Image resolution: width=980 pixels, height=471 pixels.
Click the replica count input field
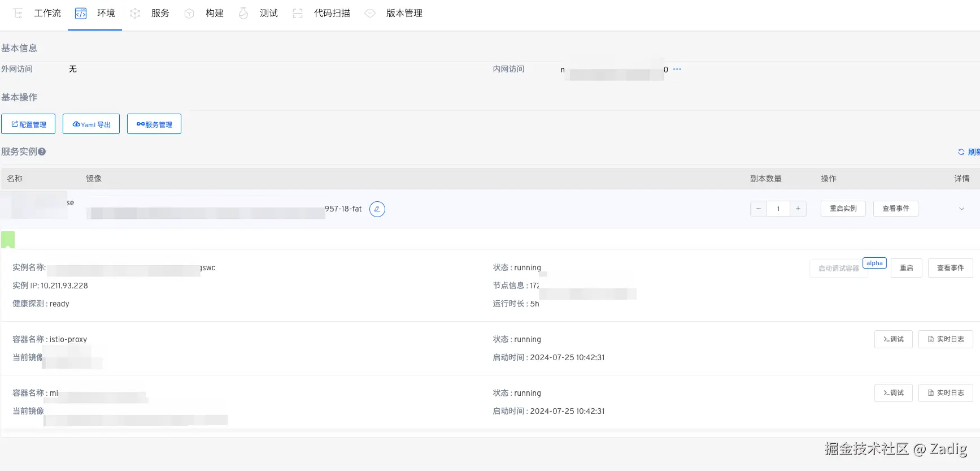pos(778,209)
